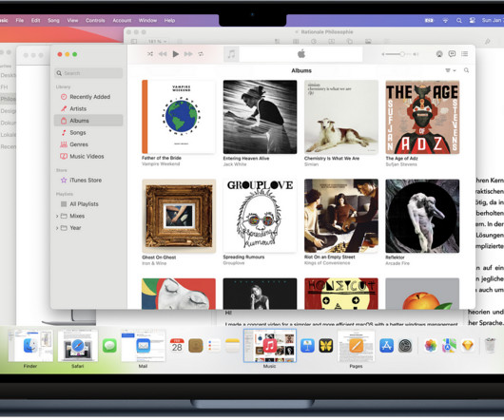Viewport: 504px width, 420px height.
Task: Open the File menu
Action: point(20,20)
